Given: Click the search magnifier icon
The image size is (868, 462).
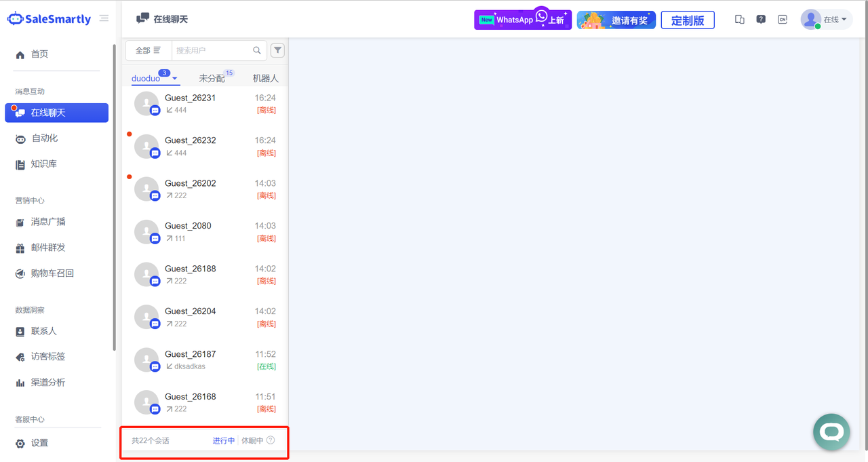Looking at the screenshot, I should pos(257,50).
